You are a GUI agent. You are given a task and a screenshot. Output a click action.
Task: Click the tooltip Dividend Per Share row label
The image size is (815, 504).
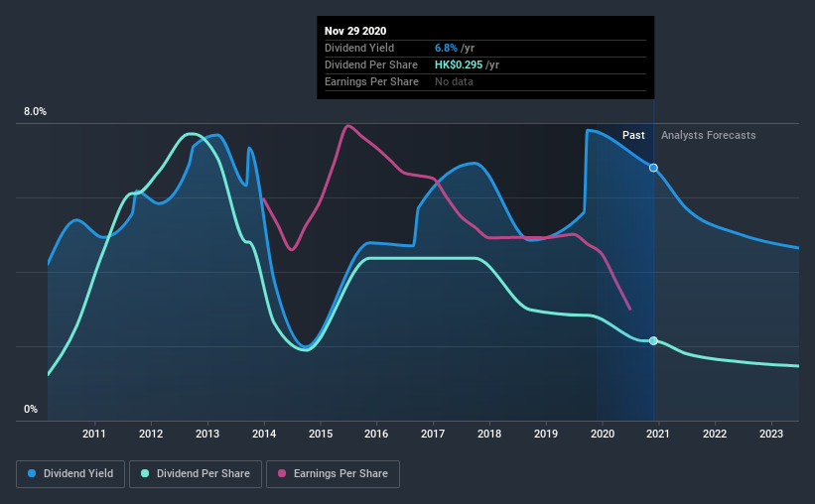[x=371, y=64]
